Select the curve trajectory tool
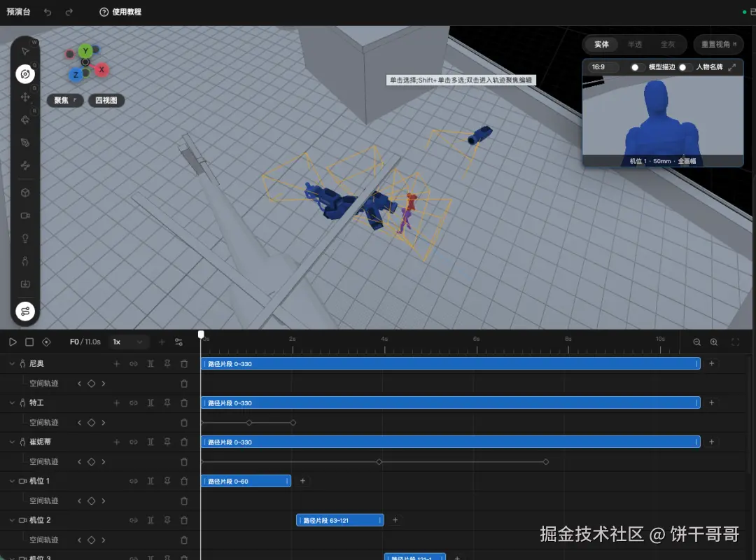Viewport: 756px width, 560px height. [x=25, y=165]
